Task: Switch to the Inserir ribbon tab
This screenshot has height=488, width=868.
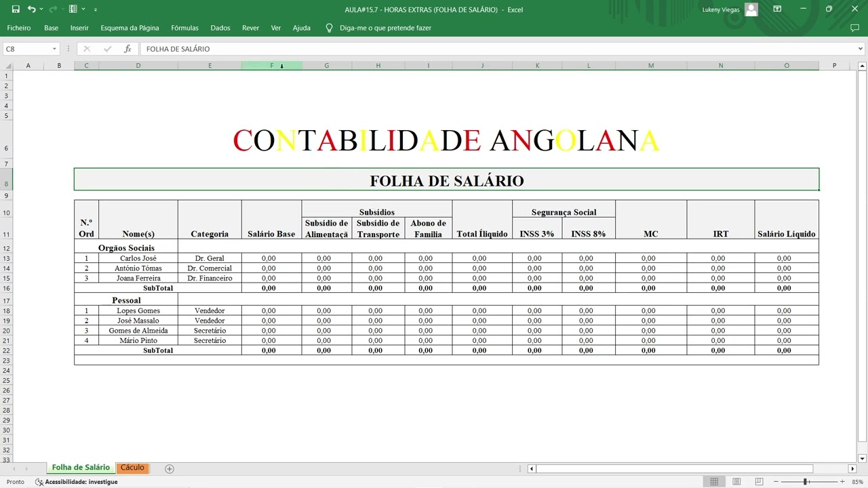Action: point(79,28)
